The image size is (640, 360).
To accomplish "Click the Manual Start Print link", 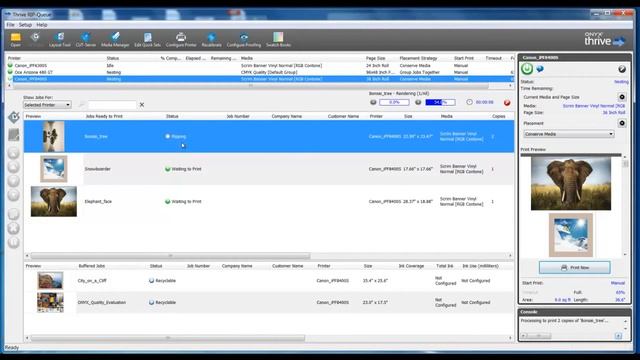I will 618,283.
